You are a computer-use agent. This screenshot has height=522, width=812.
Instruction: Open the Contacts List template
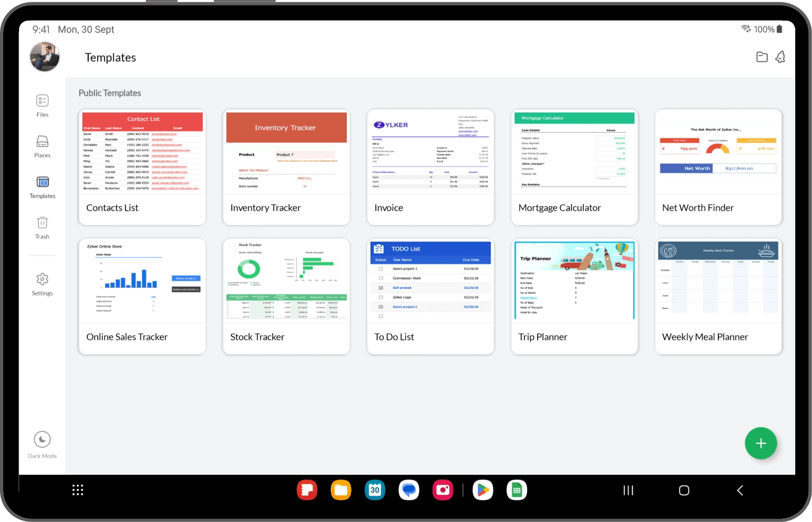coord(142,167)
